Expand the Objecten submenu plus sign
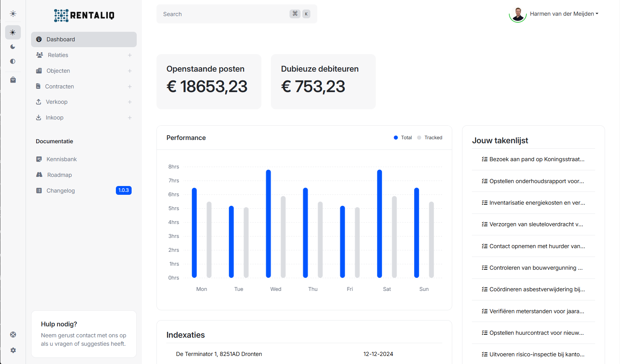The image size is (620, 364). point(130,71)
